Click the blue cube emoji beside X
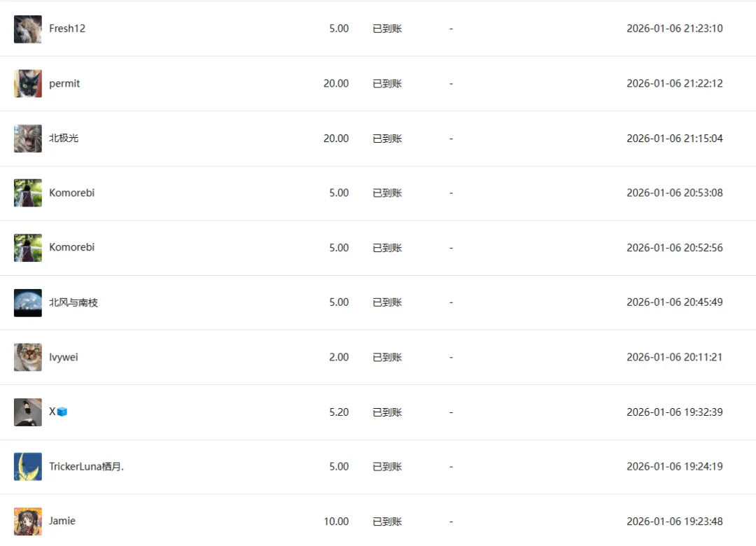Viewport: 756px width, 546px height. 62,412
